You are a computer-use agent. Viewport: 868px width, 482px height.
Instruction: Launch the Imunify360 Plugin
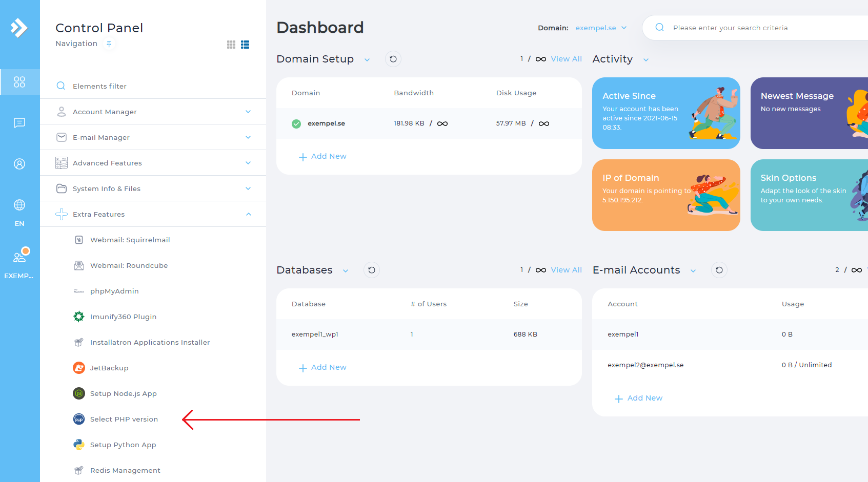123,317
